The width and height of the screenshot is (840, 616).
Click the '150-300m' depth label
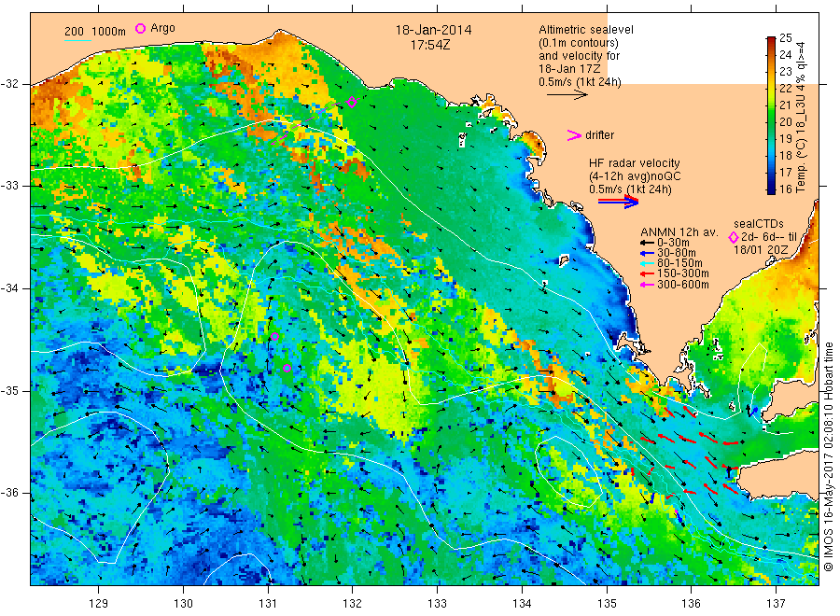point(682,273)
